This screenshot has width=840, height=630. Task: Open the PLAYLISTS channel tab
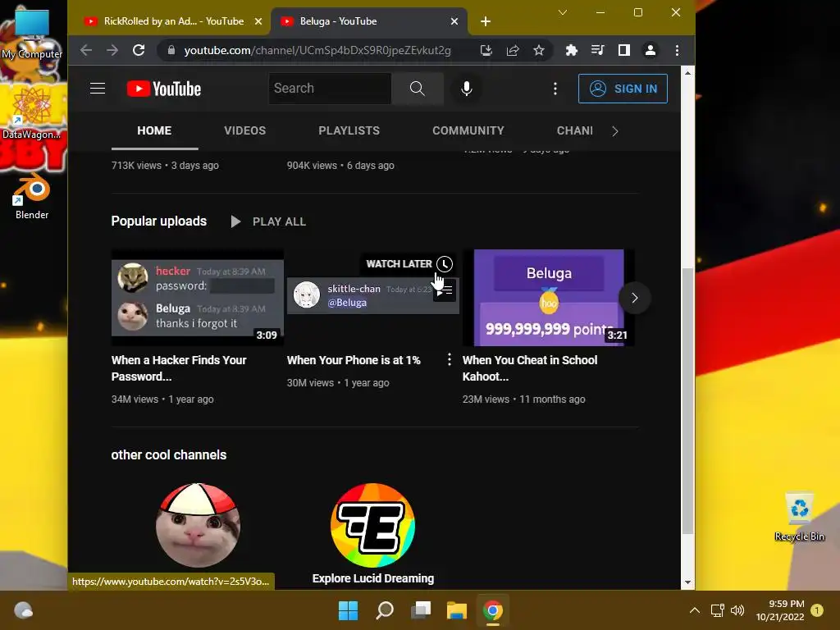349,130
